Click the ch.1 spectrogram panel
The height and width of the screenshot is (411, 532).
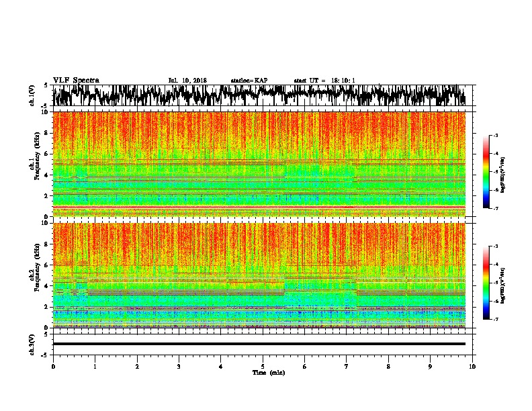pyautogui.click(x=259, y=164)
